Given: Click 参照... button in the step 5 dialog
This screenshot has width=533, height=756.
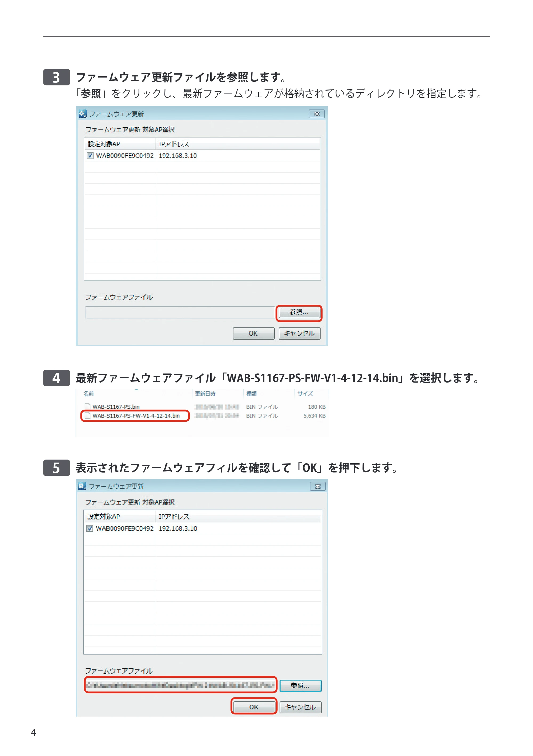Looking at the screenshot, I should [x=300, y=685].
